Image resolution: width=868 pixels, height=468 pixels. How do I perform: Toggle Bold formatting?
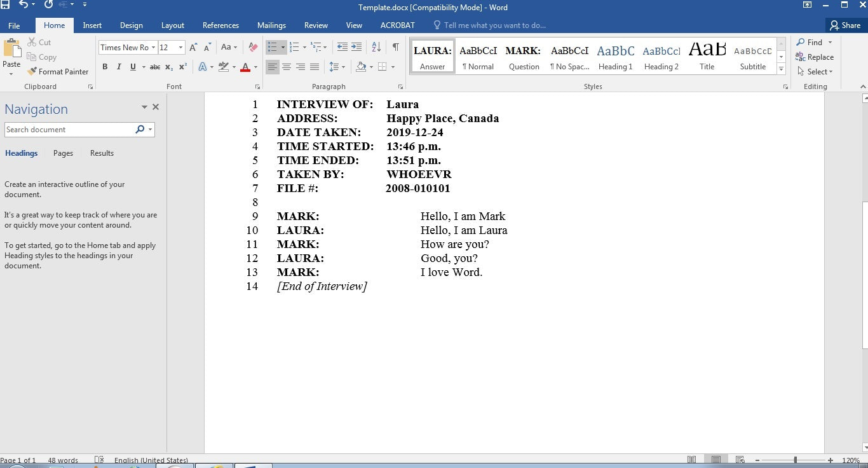click(x=105, y=67)
